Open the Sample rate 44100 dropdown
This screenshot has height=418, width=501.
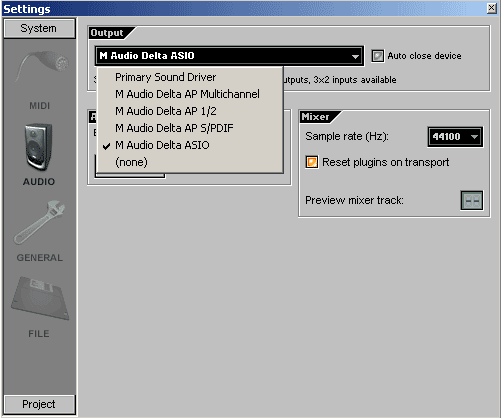(455, 137)
